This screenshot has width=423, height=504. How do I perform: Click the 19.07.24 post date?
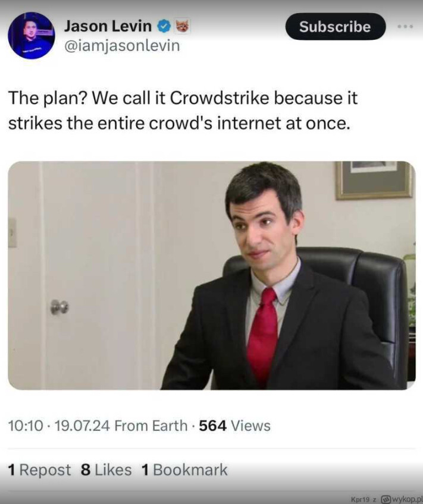click(82, 426)
